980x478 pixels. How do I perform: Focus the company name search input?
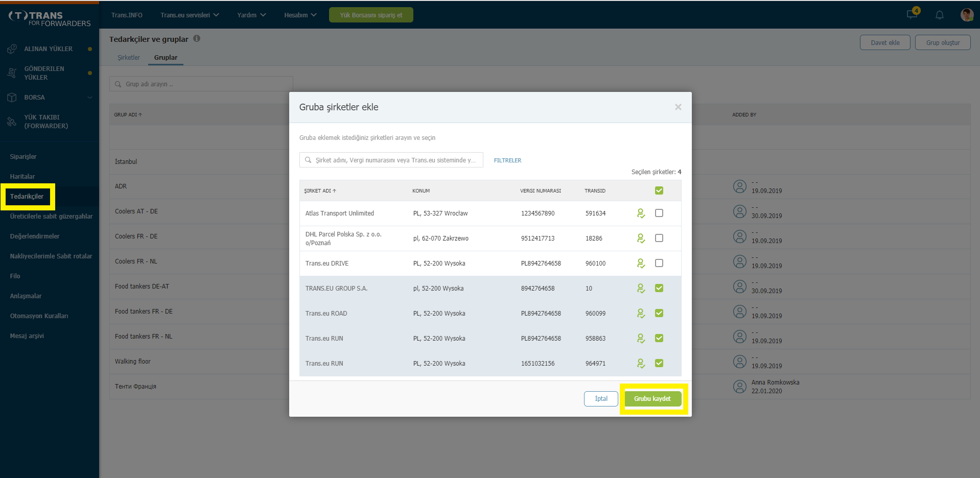click(391, 160)
